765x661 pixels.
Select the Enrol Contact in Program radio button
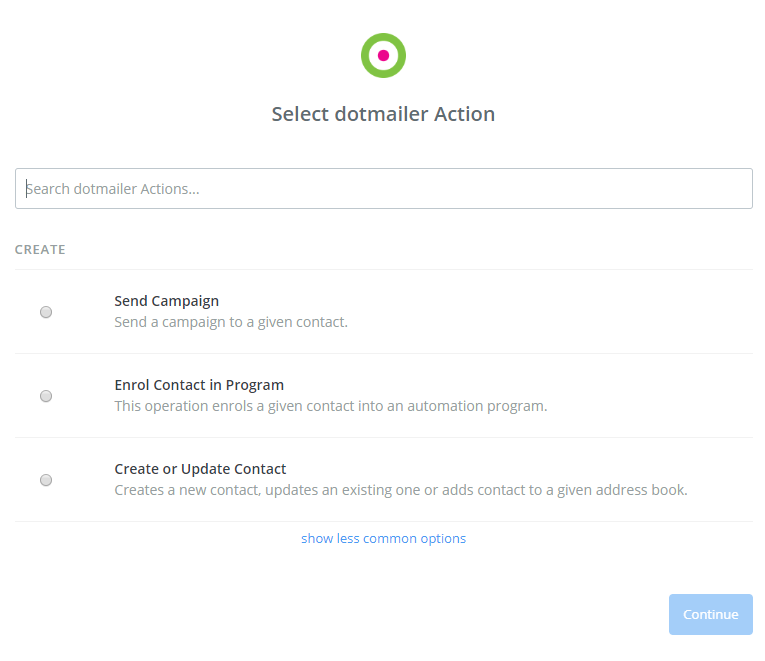(46, 396)
